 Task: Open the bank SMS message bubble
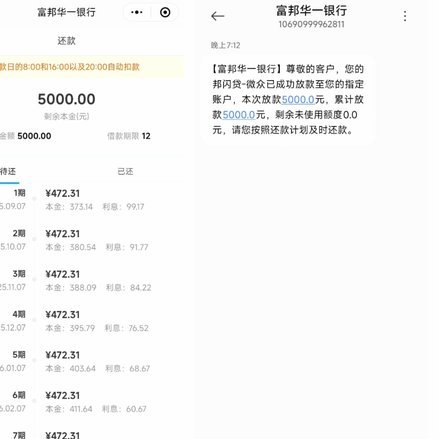click(x=288, y=100)
